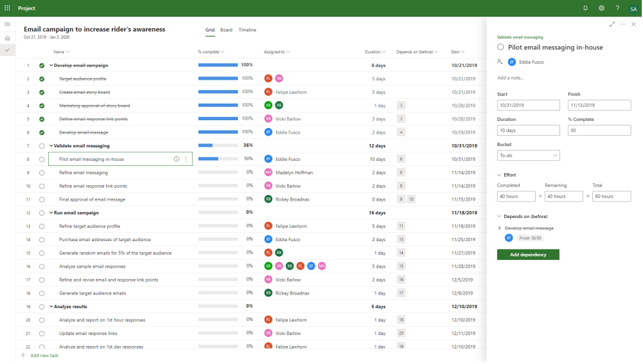This screenshot has width=643, height=364.
Task: Switch to the Timeline tab
Action: tap(248, 30)
